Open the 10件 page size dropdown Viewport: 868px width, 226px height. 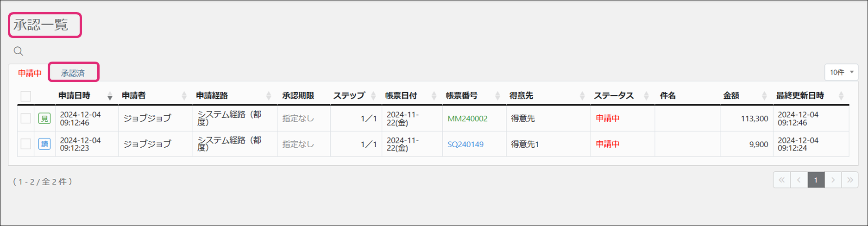pyautogui.click(x=841, y=72)
